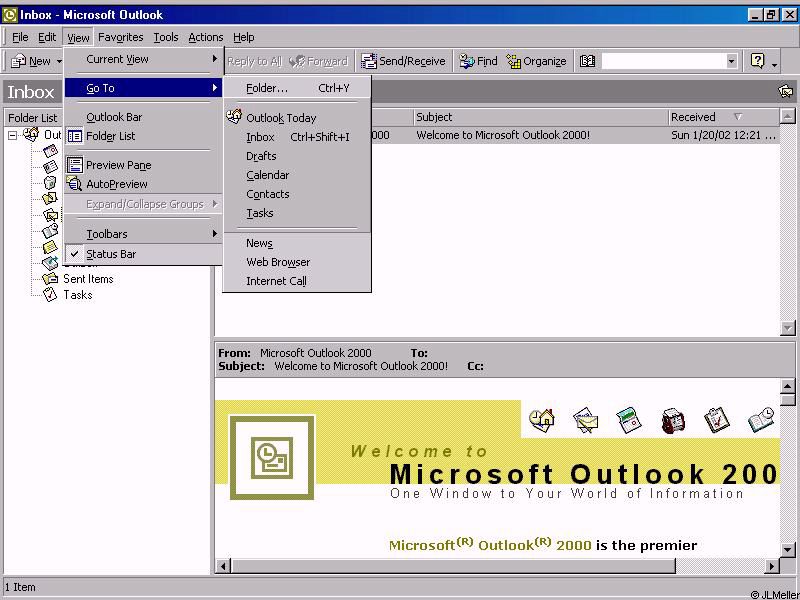800x600 pixels.
Task: Select Tasks folder in Folder List
Action: click(x=78, y=294)
